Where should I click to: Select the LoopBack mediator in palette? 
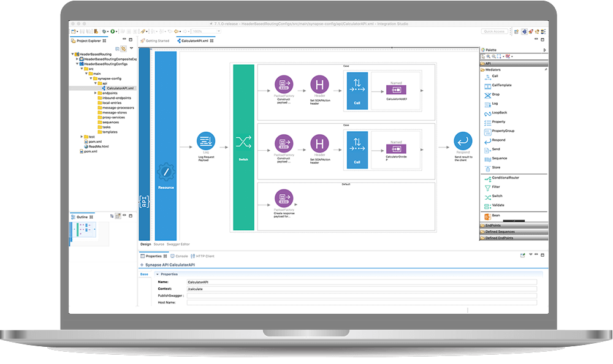pos(499,113)
